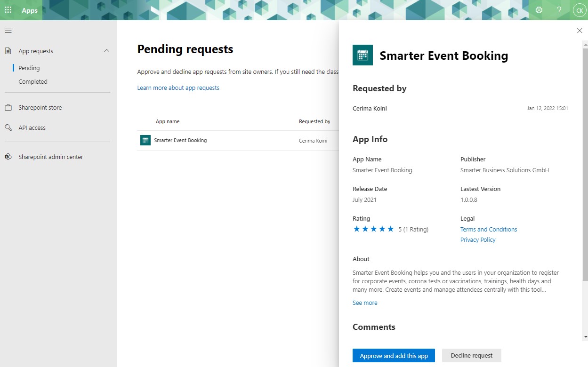Click the panel vertical scrollbar thumb

coord(585,164)
